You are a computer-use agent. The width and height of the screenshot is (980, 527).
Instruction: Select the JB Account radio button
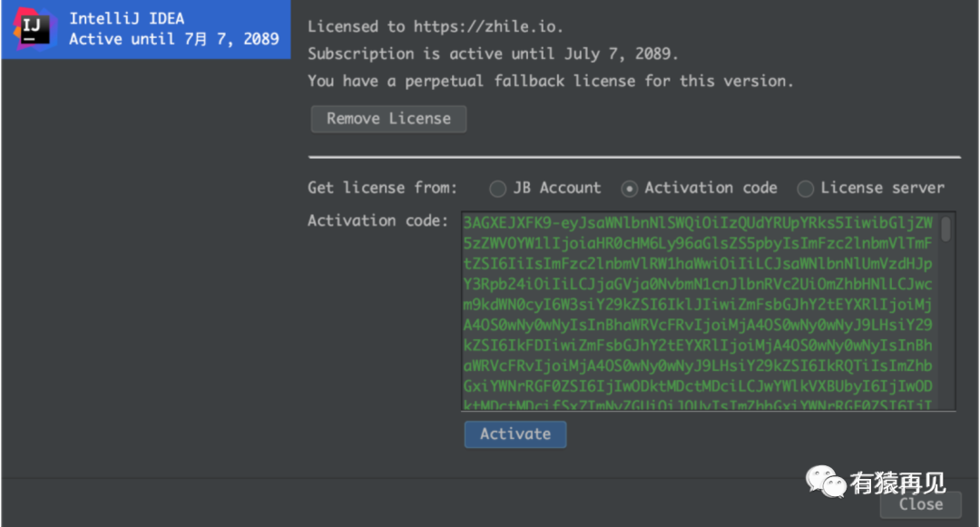pyautogui.click(x=497, y=189)
